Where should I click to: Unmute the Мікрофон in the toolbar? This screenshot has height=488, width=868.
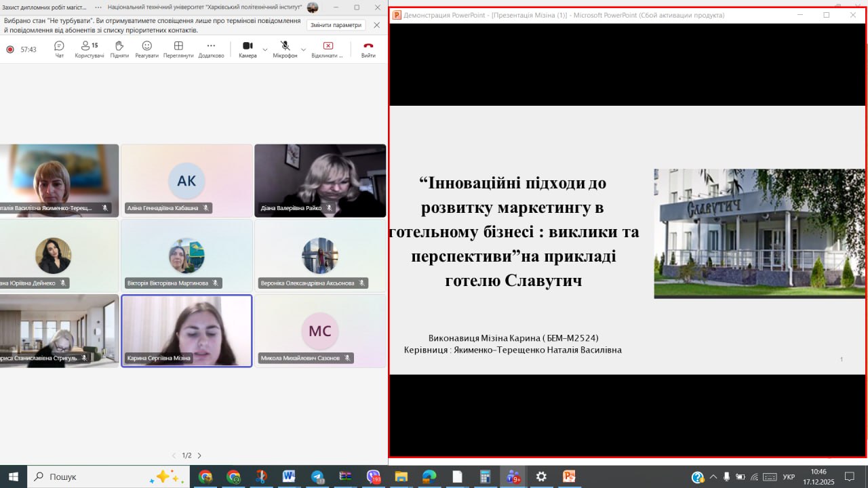tap(285, 49)
